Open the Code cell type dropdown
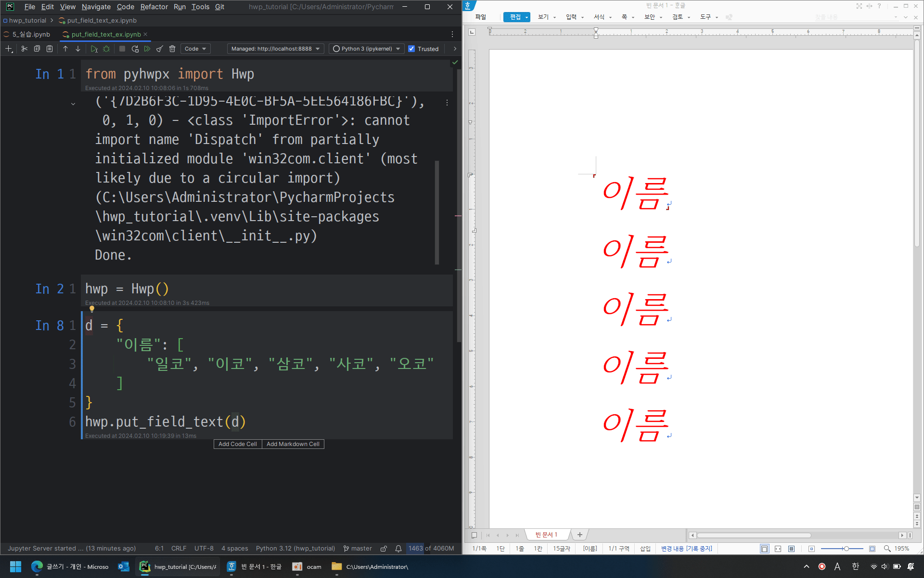 point(195,49)
